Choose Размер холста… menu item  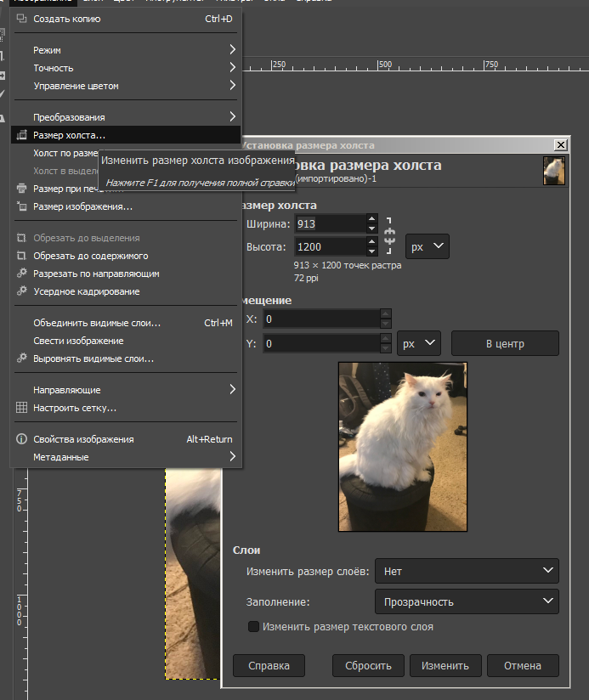pyautogui.click(x=126, y=135)
